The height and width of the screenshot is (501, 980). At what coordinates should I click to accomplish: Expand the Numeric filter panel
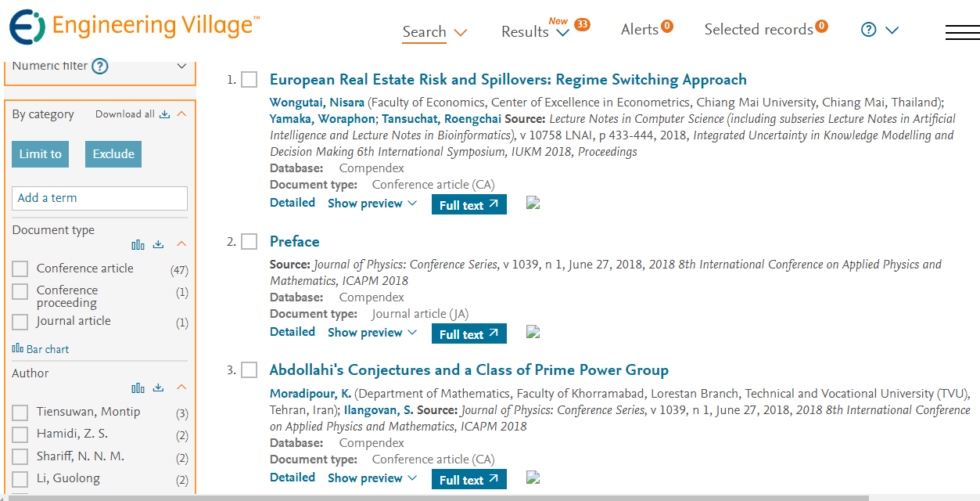click(x=181, y=67)
